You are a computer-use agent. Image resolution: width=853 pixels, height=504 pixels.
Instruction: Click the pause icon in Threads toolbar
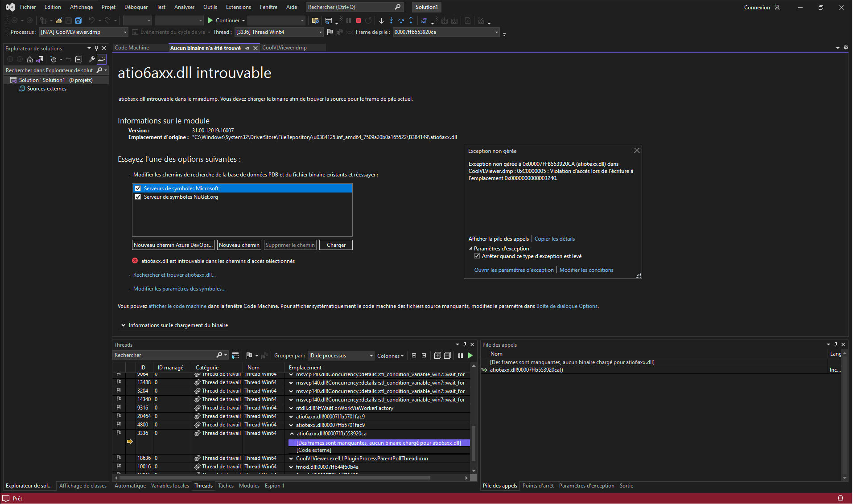coord(461,356)
